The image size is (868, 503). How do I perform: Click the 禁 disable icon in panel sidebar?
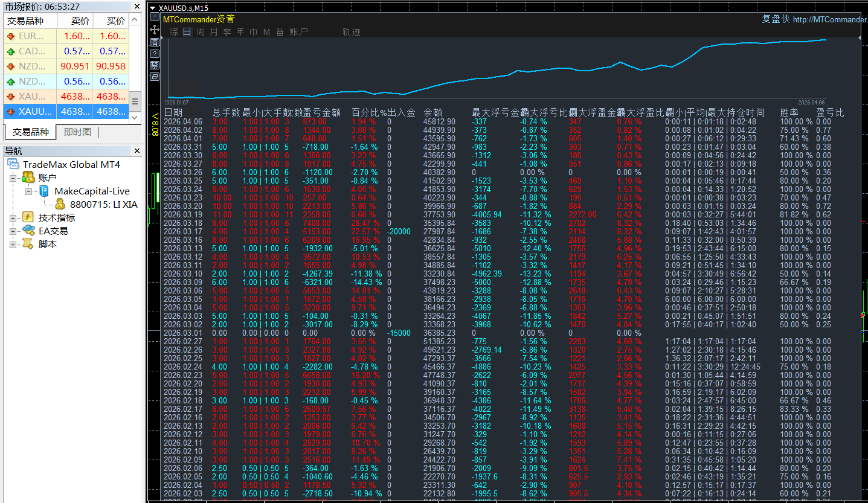pos(155,65)
